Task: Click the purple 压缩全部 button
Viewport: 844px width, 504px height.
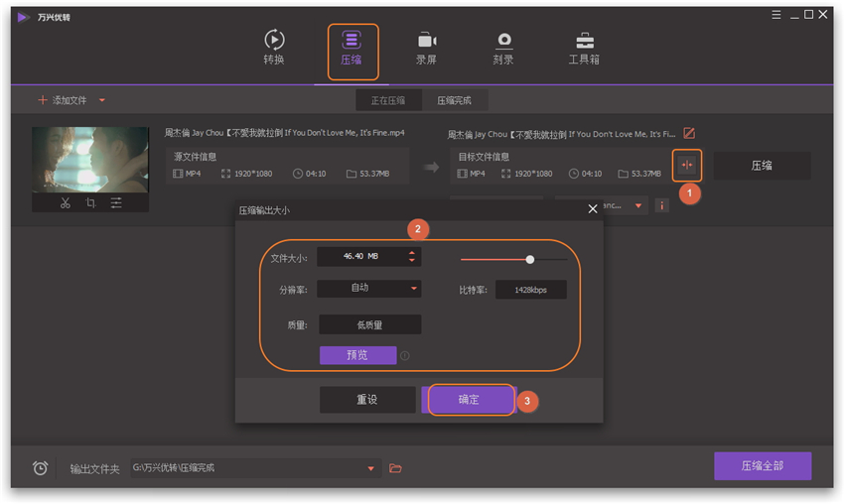Action: point(762,466)
